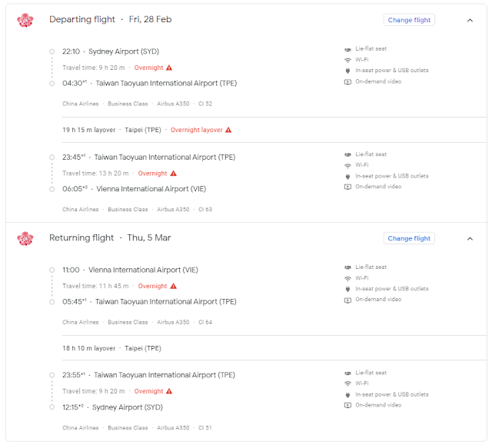Click the China Airlines logo beside Returning flight

(x=25, y=239)
